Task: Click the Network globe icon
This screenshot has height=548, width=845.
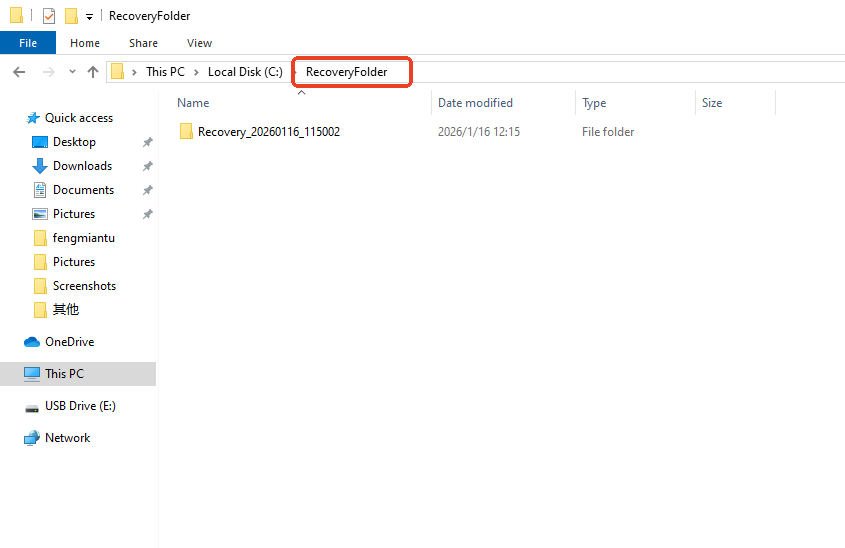Action: 32,438
